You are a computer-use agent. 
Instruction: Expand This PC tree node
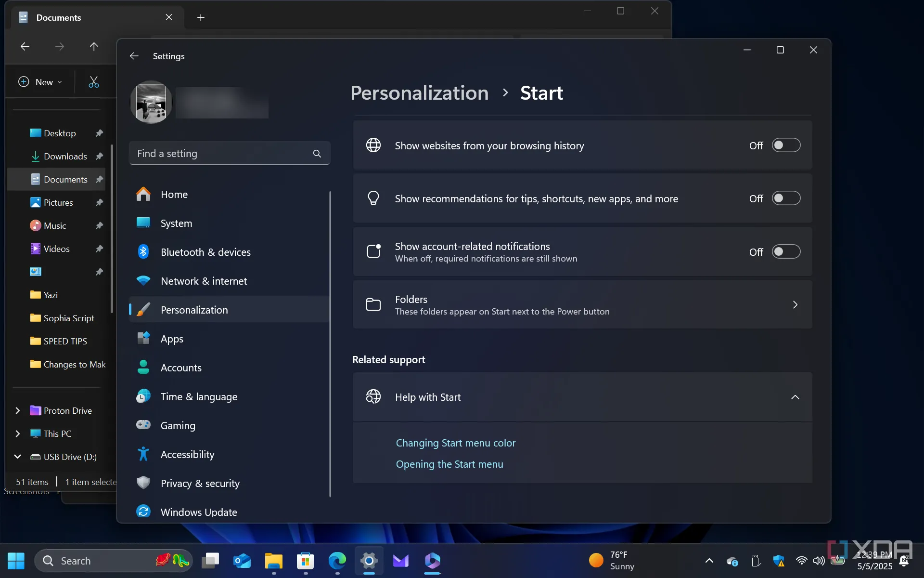18,433
